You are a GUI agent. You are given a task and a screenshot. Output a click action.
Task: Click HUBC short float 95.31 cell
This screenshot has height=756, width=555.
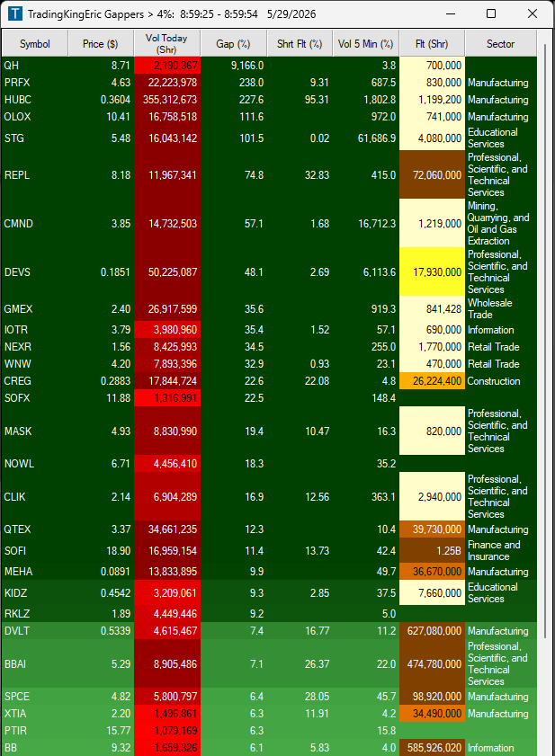[300, 100]
